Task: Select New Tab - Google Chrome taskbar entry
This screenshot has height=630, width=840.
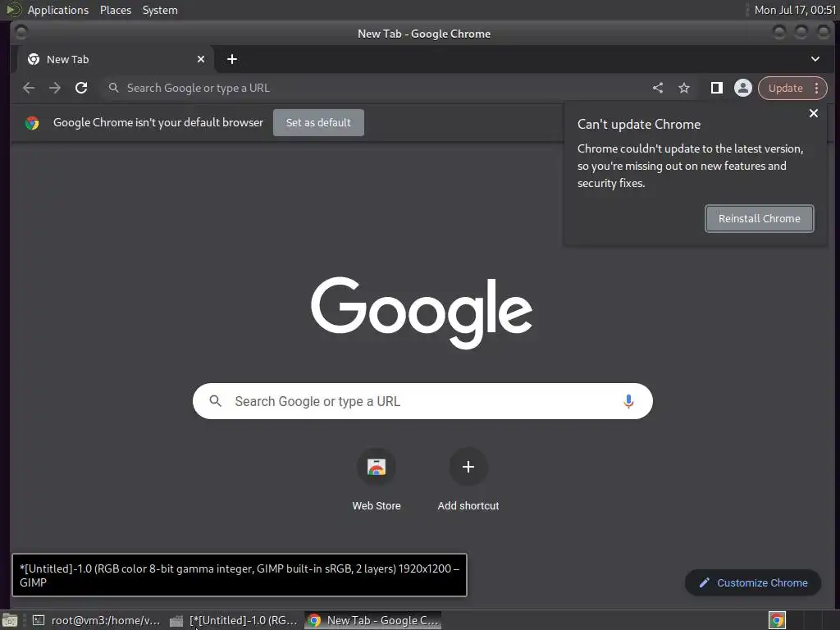Action: coord(373,620)
